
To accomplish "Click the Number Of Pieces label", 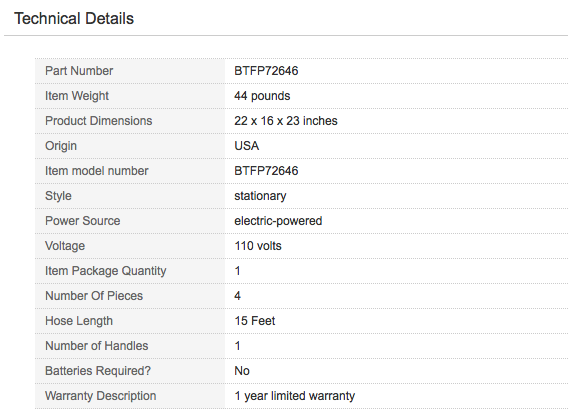I will pyautogui.click(x=94, y=296).
